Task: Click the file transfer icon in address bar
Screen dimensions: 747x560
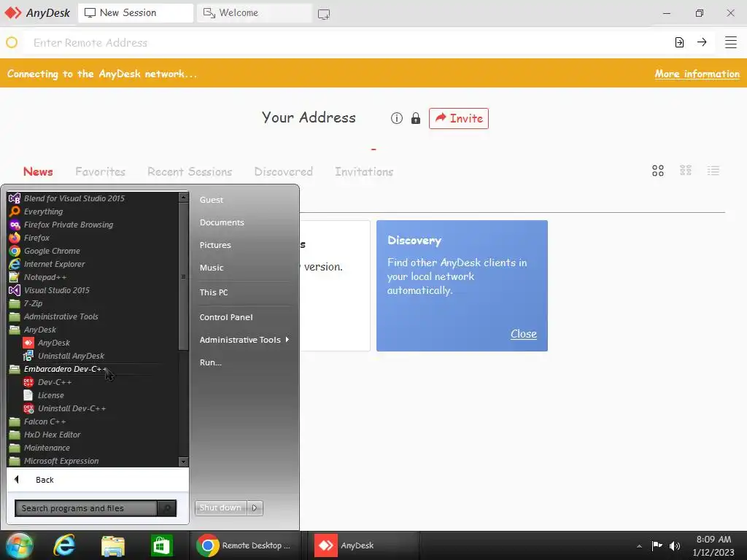Action: point(679,42)
